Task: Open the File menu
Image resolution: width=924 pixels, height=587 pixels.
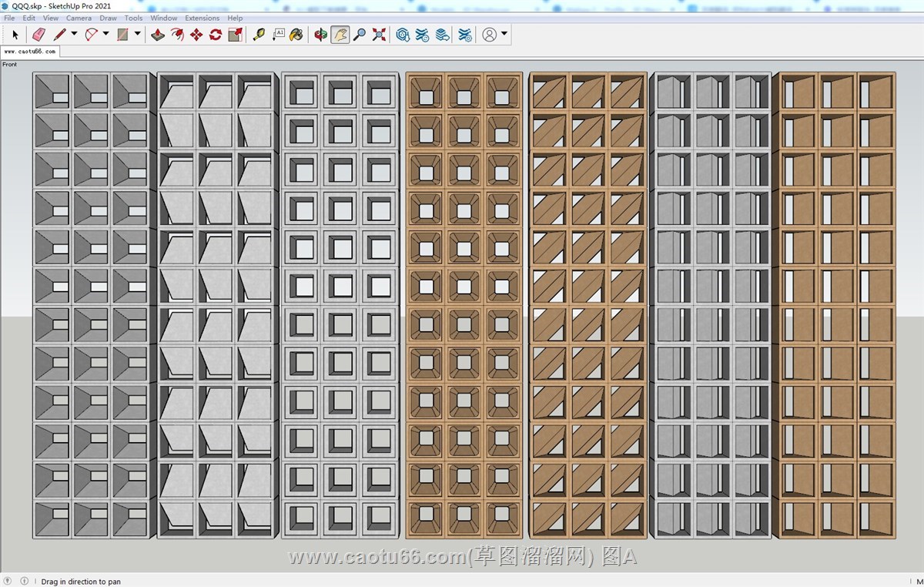Action: click(x=9, y=18)
